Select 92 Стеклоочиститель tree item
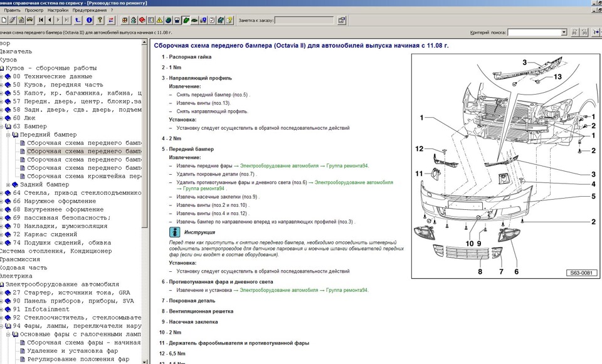 (x=77, y=318)
